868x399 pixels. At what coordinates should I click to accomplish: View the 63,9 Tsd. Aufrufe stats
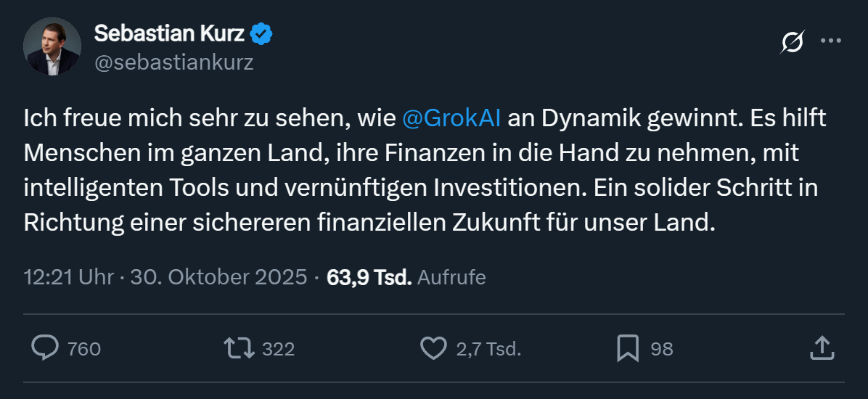click(x=406, y=277)
